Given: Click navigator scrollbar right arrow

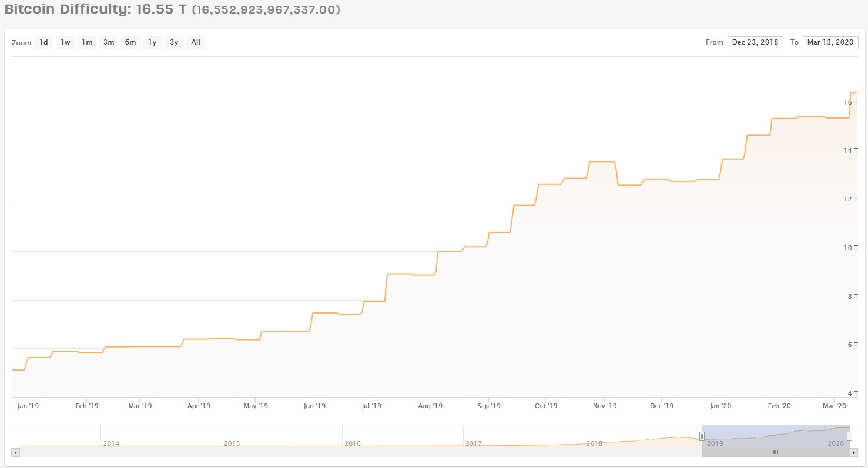Looking at the screenshot, I should coord(854,452).
